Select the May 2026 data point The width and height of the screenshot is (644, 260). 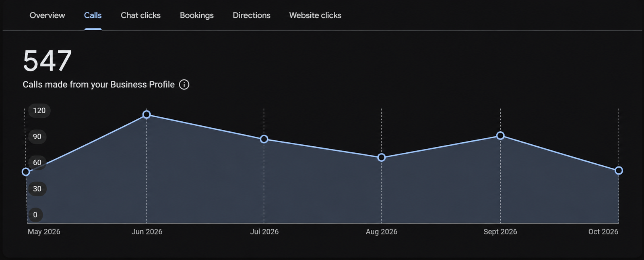pyautogui.click(x=26, y=172)
